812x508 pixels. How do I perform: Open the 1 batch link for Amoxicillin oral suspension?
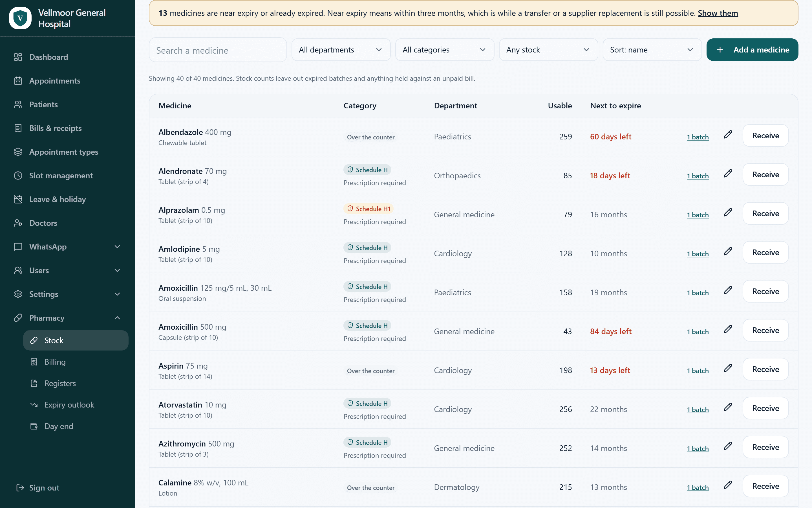point(698,293)
